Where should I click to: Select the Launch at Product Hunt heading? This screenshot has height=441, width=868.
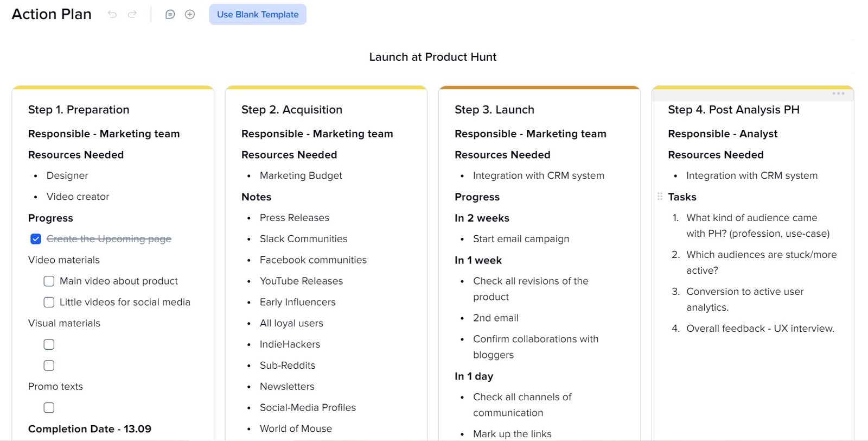coord(432,57)
